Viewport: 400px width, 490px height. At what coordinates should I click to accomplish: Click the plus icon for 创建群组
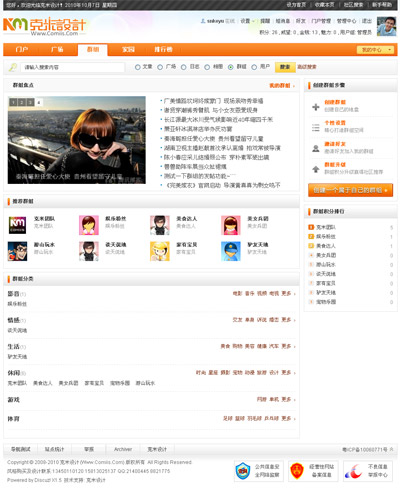tap(316, 107)
